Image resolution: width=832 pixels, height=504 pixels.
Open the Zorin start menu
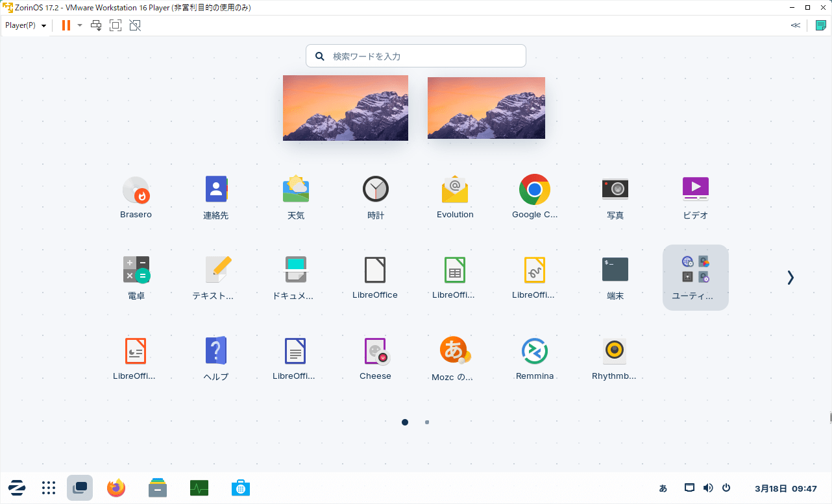point(17,488)
